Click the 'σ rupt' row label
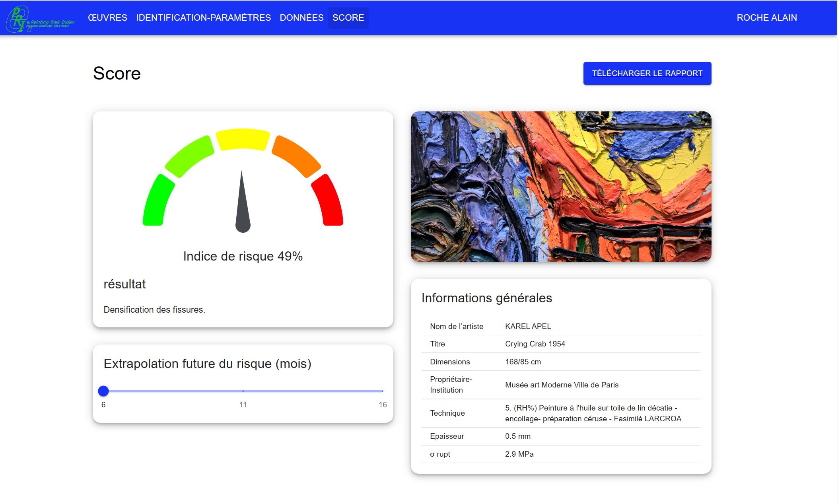Image resolution: width=838 pixels, height=504 pixels. pos(440,454)
